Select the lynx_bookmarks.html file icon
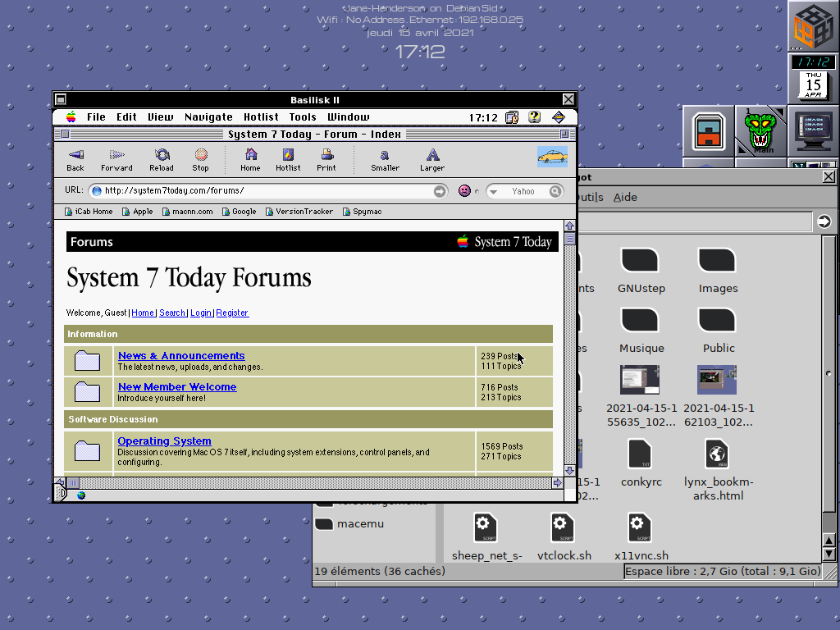 click(717, 454)
